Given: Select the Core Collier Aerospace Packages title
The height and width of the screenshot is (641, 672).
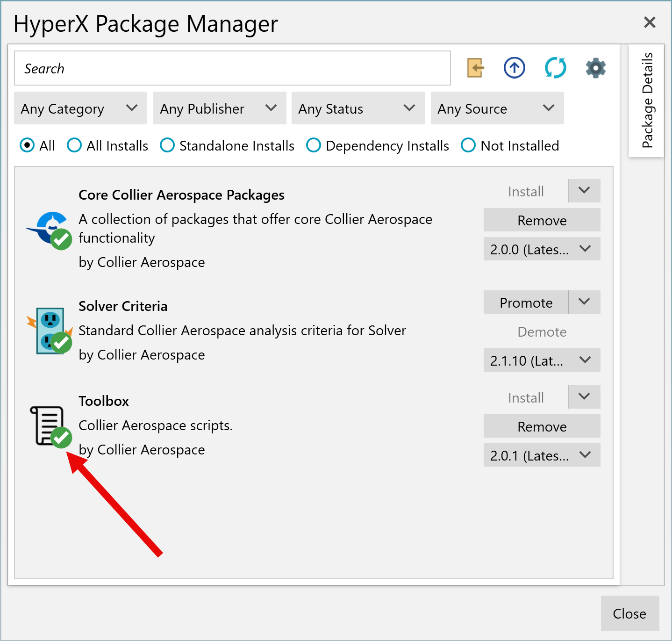Looking at the screenshot, I should pos(181,194).
